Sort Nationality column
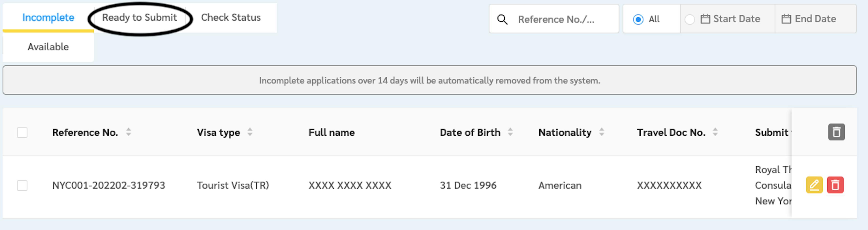Viewport: 868px width, 230px height. pyautogui.click(x=601, y=132)
